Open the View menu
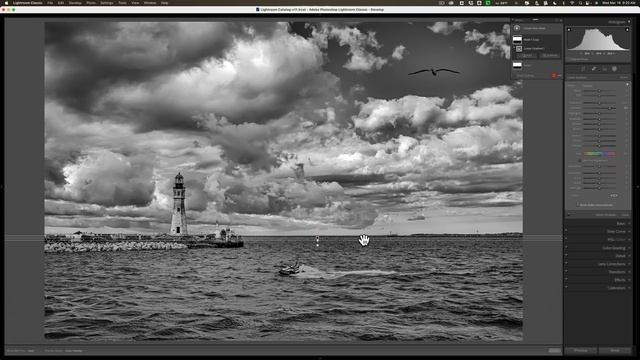The image size is (640, 360). (135, 3)
